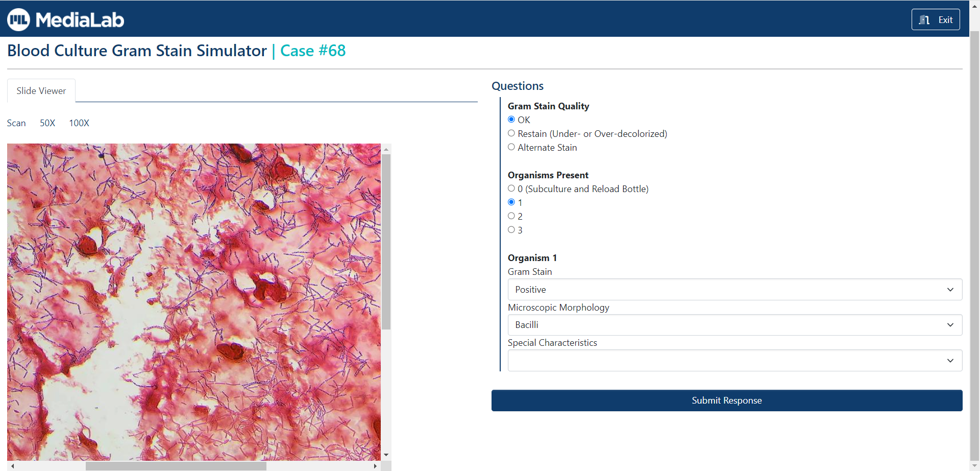
Task: Click the down arrow on the slide image scrollbar
Action: click(x=386, y=454)
